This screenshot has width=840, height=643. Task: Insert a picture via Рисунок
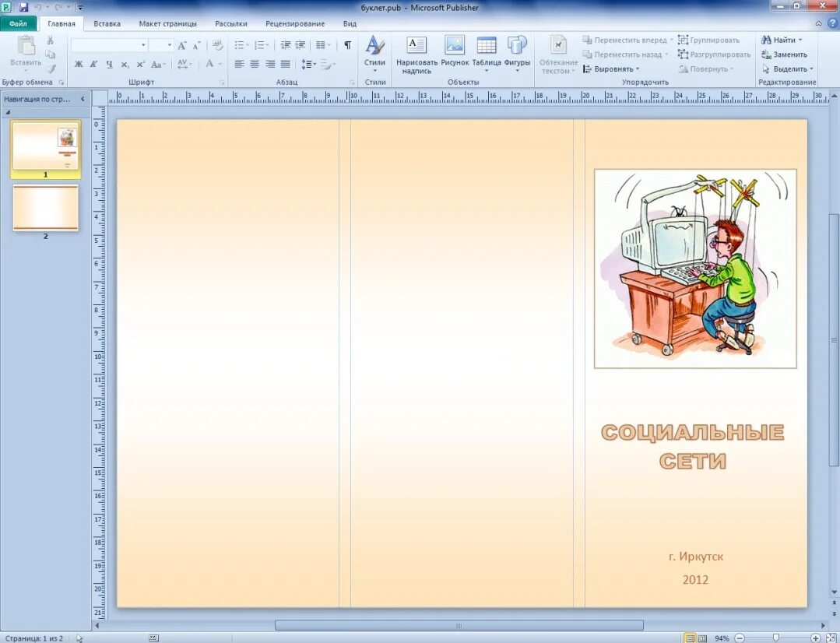[455, 52]
